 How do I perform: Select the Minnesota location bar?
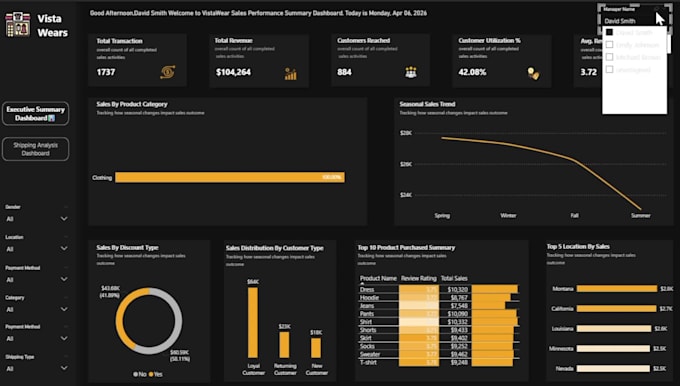(x=613, y=349)
